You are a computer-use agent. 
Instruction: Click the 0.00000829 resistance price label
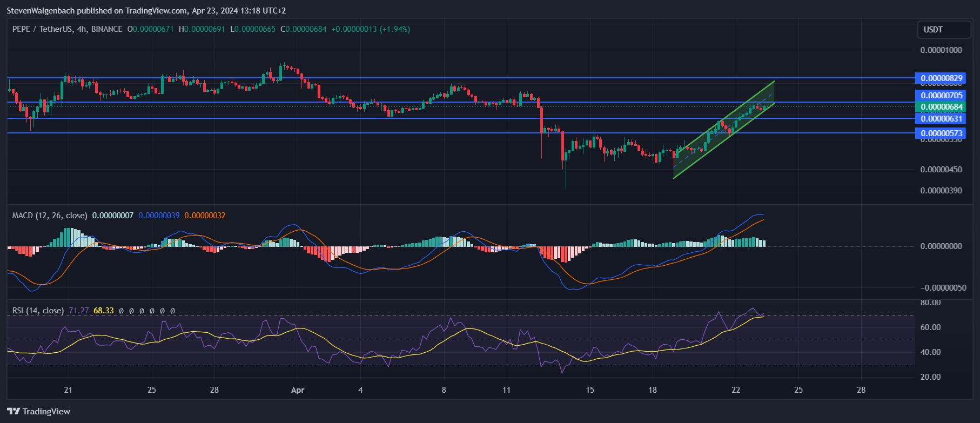(941, 78)
